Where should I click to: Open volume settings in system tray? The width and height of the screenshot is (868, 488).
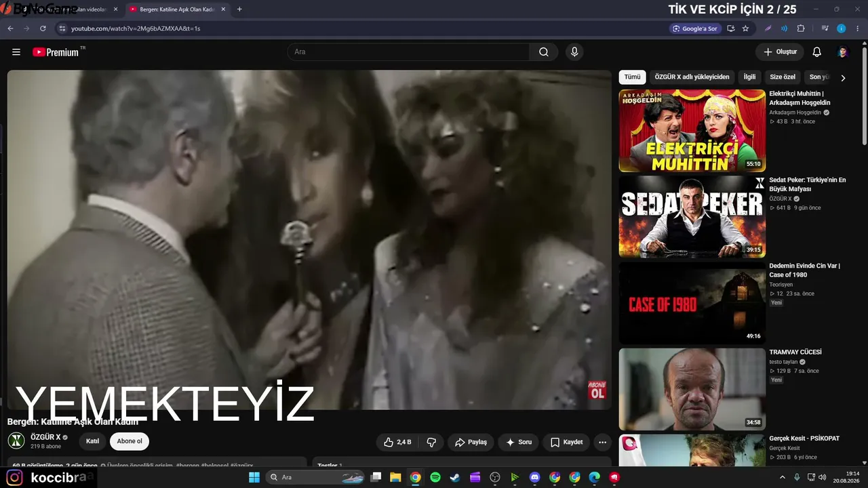tap(824, 477)
